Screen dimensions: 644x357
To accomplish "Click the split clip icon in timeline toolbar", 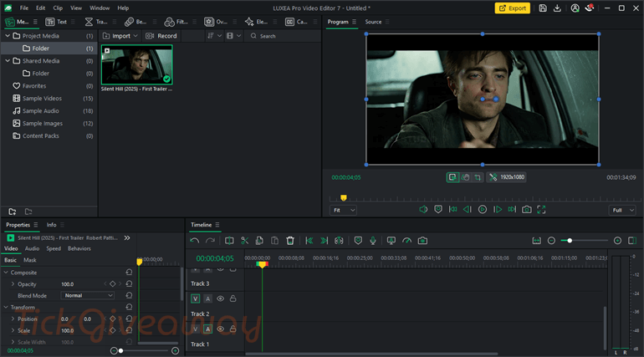I will coord(229,241).
